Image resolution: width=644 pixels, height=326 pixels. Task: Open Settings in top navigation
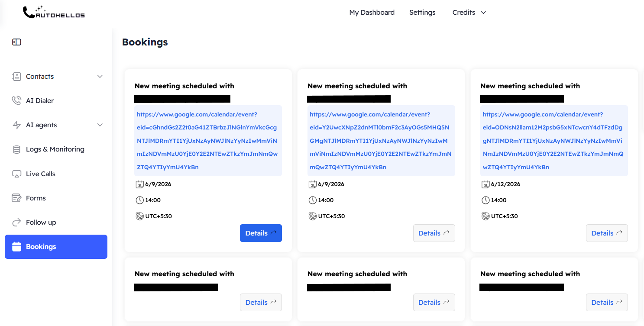click(422, 13)
